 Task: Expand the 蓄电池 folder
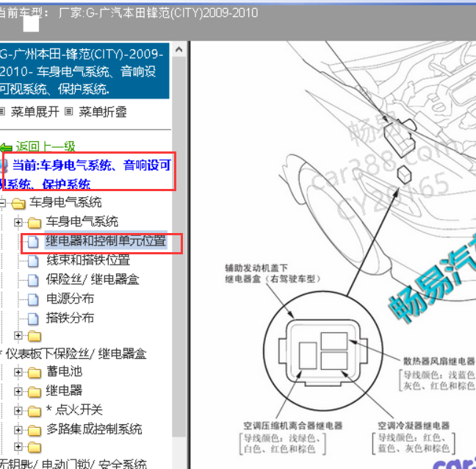(18, 372)
